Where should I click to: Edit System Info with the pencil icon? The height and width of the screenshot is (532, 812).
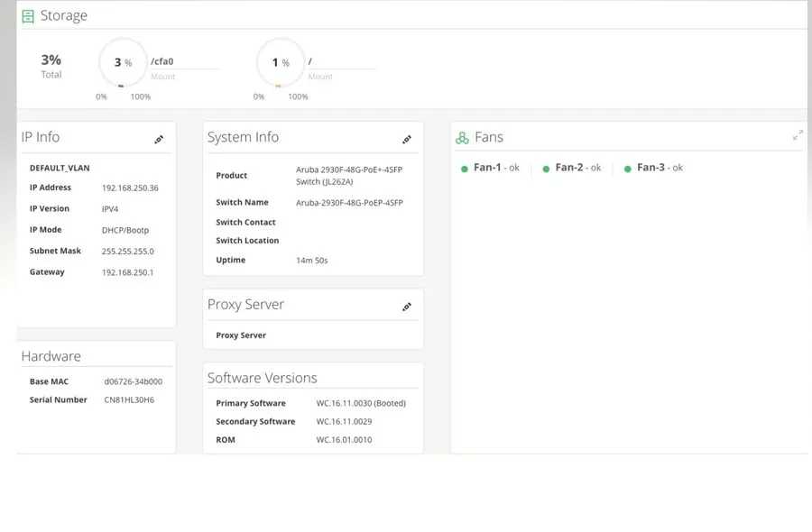pos(407,139)
